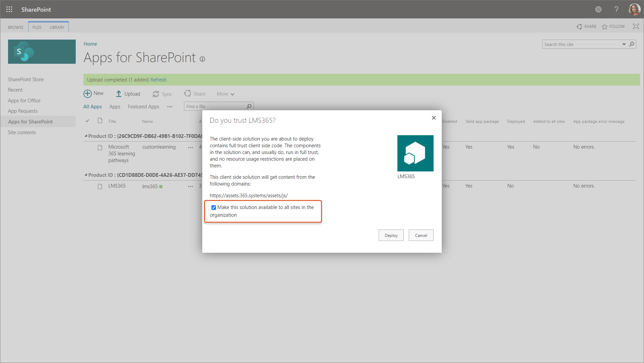Expand the More dropdown menu
The height and width of the screenshot is (363, 644).
[x=225, y=94]
